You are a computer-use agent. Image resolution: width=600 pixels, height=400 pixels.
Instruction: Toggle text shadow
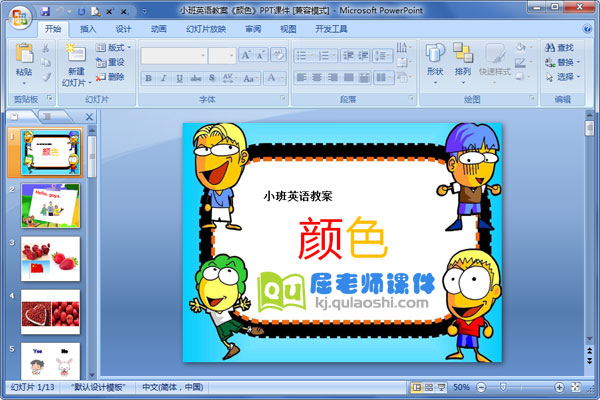click(212, 78)
